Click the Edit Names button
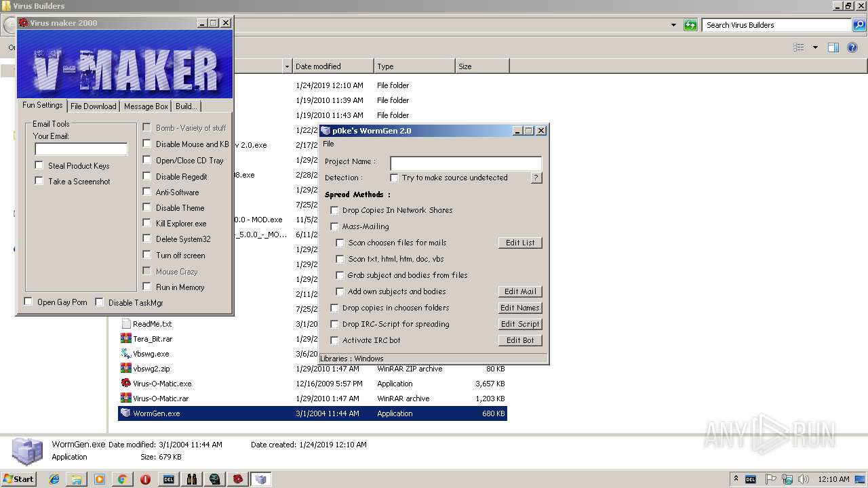Screen dimensions: 868x488 (520, 308)
